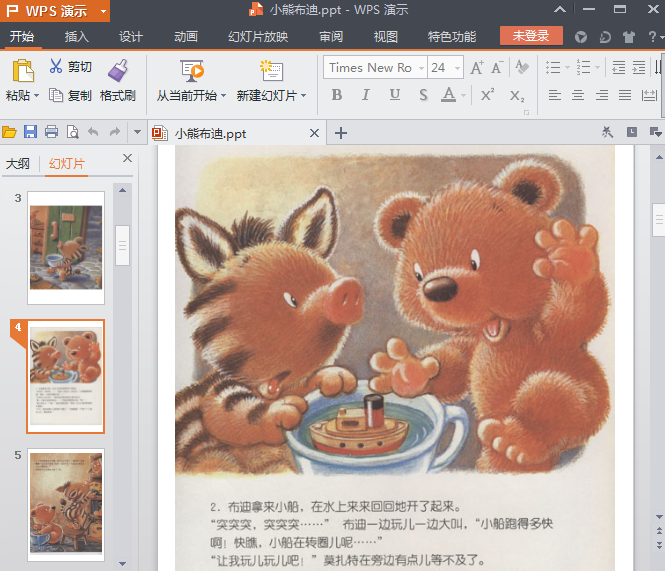The image size is (665, 571).
Task: Print the presentation icon
Action: coord(51,132)
